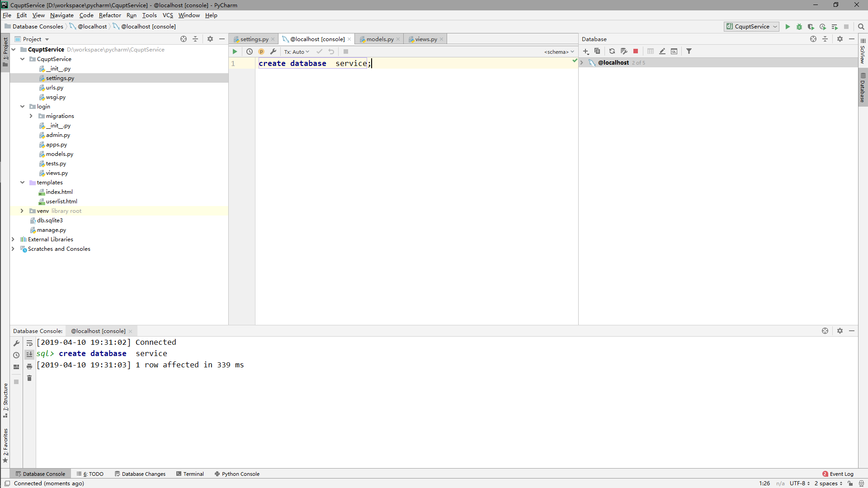Switch to the models.py editor tab
The width and height of the screenshot is (868, 488).
click(x=380, y=39)
